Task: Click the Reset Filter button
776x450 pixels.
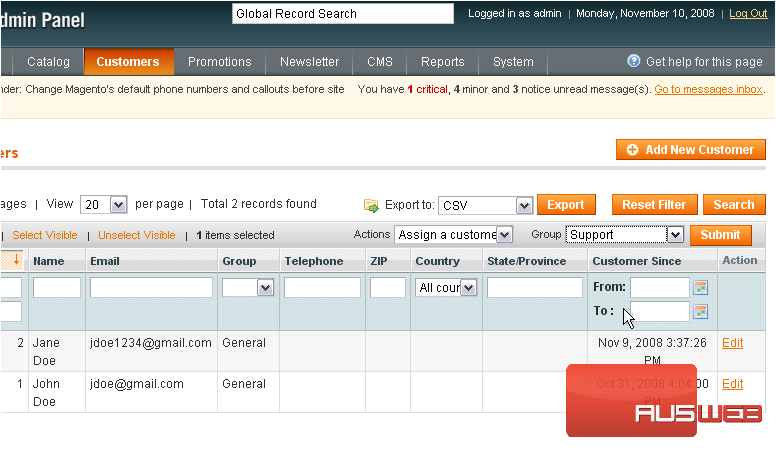Action: point(654,205)
